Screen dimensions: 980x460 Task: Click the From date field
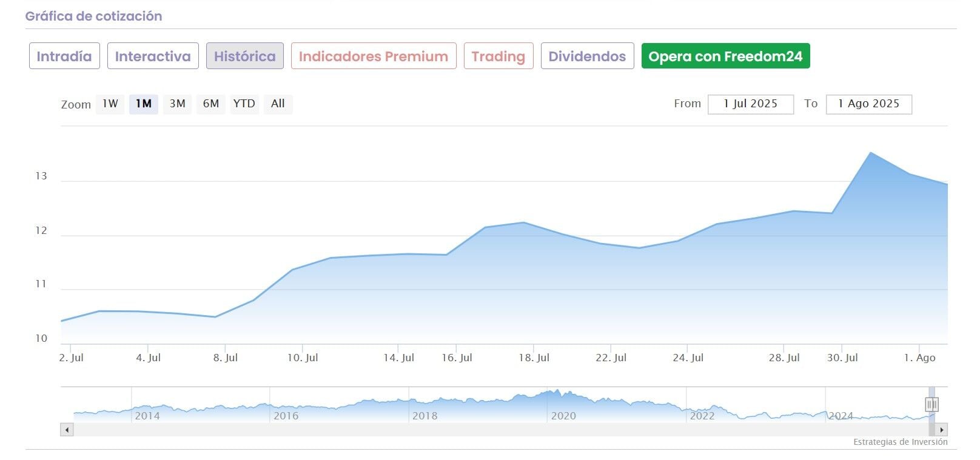[x=750, y=104]
